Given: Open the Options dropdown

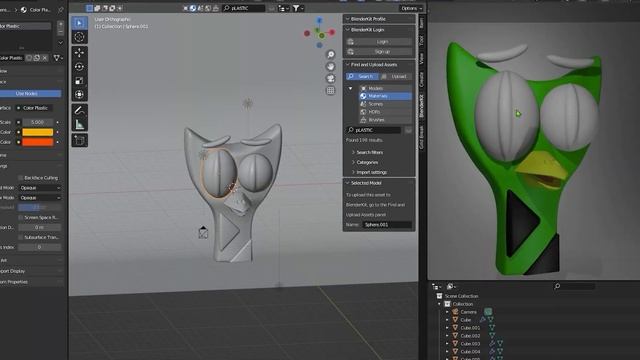Looking at the screenshot, I should [411, 8].
